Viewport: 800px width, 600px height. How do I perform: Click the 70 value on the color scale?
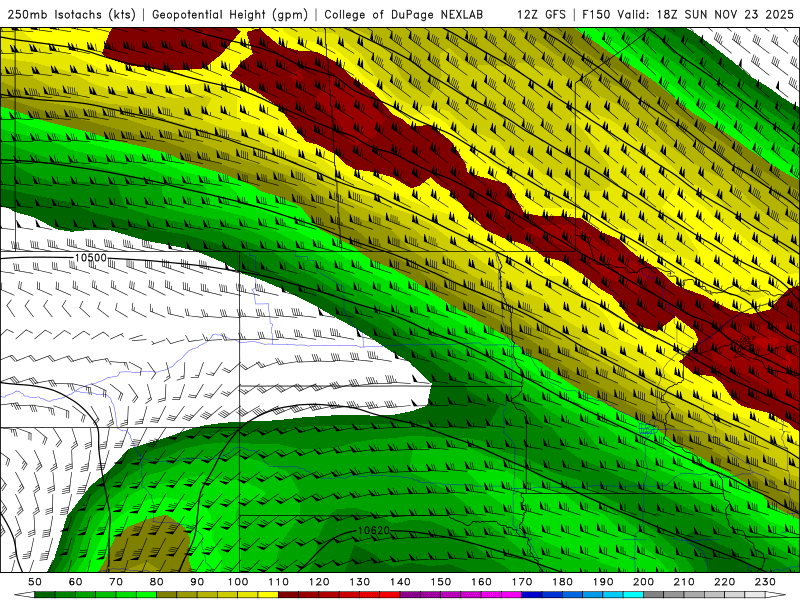116,582
